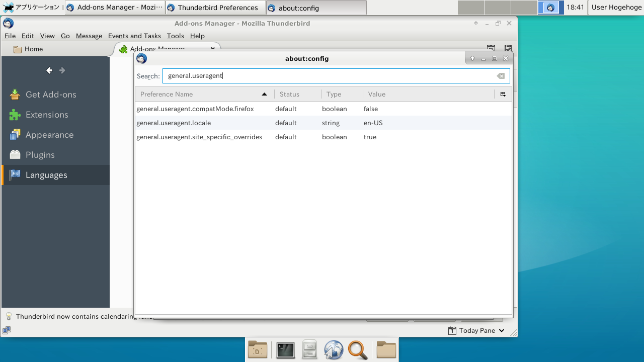
Task: Click the lightbulb icon in the notification bar
Action: tap(9, 317)
